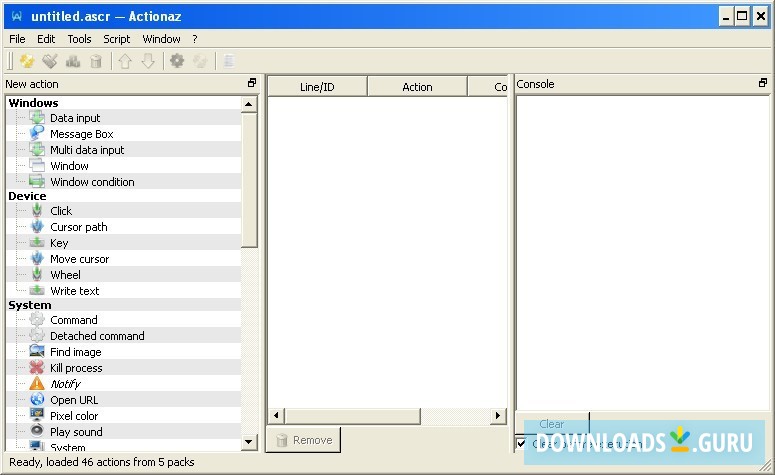Float the New action panel
775x475 pixels.
click(x=252, y=83)
